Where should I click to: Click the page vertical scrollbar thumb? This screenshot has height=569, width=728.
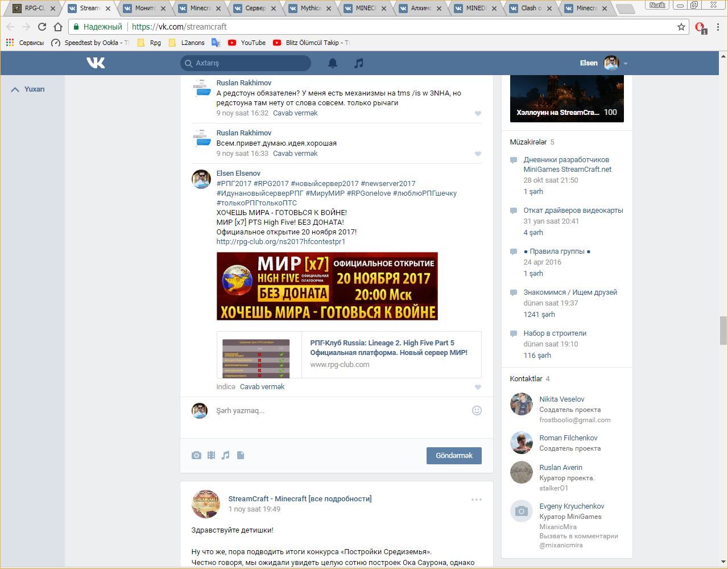pyautogui.click(x=723, y=330)
